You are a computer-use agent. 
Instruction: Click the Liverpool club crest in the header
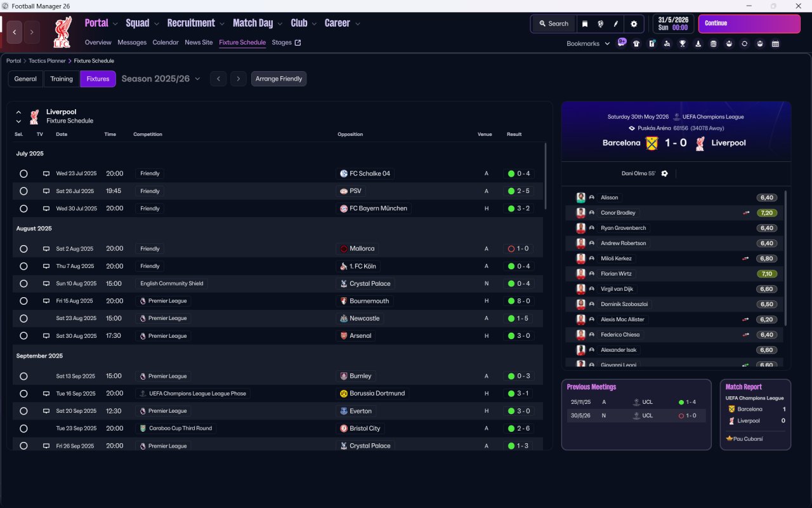click(x=62, y=32)
